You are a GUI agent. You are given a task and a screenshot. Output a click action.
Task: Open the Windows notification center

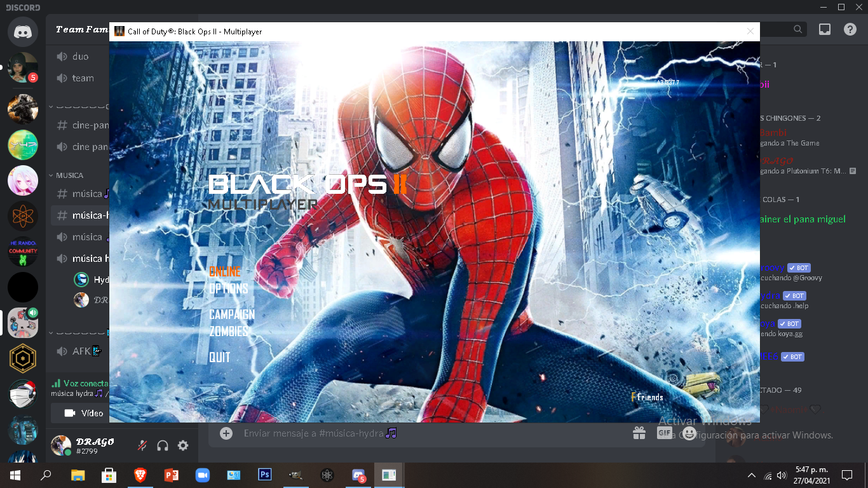[x=846, y=475]
